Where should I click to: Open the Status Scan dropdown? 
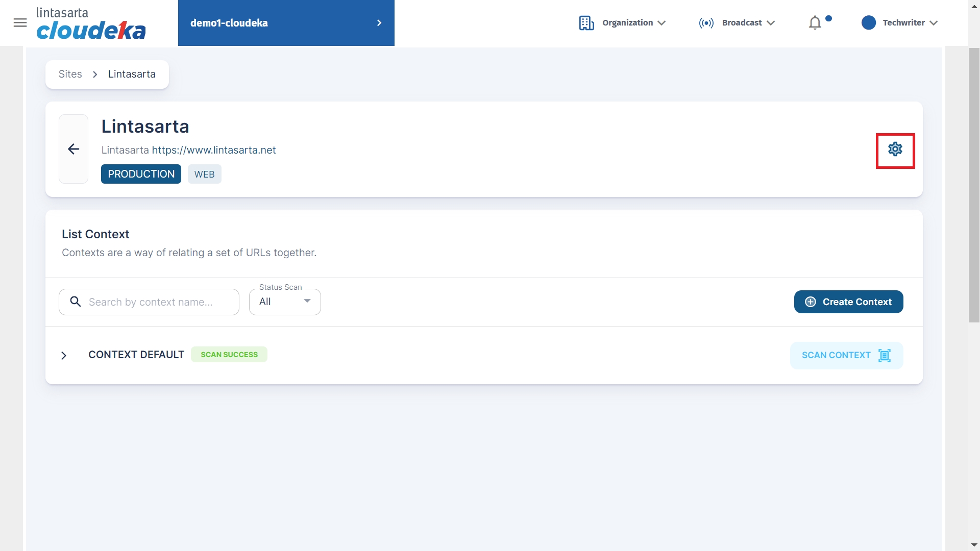coord(285,302)
